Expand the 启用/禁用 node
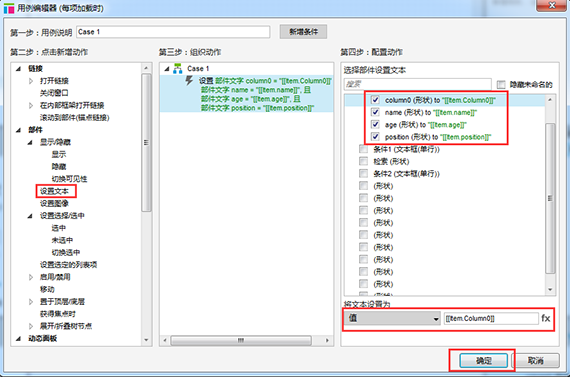Screen dimensions: 570x377 point(31,277)
